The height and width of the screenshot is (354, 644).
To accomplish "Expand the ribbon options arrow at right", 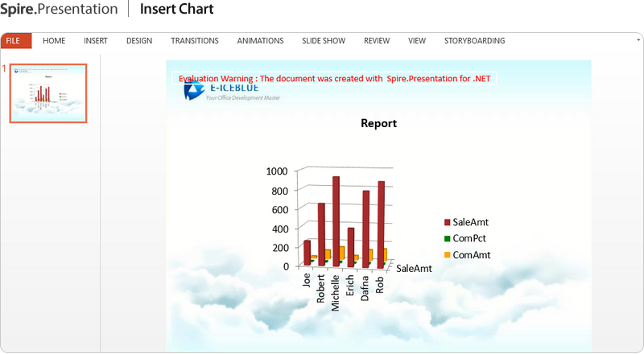I will point(638,39).
